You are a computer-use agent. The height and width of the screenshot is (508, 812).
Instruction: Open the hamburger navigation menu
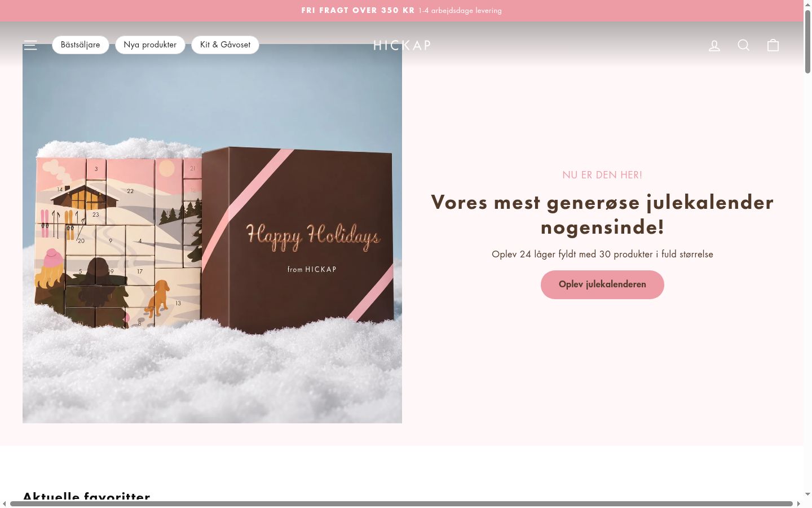(30, 45)
